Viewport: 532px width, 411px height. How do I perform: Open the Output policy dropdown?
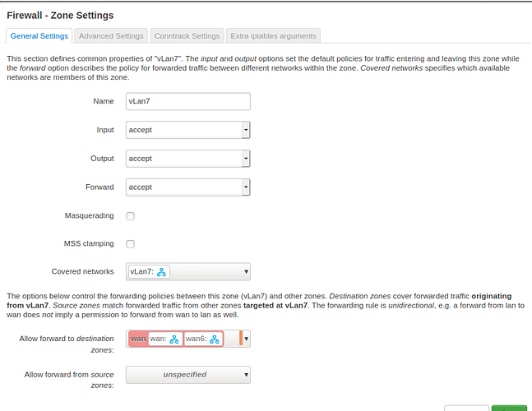[187, 159]
